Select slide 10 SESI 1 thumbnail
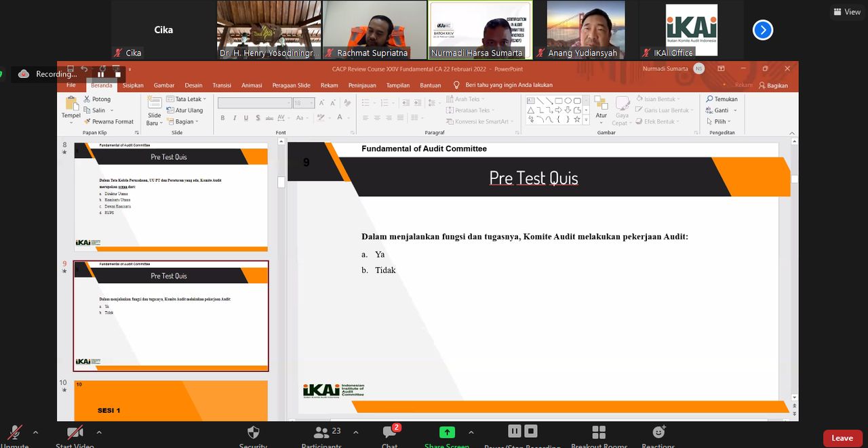Viewport: 868px width, 448px height. (x=170, y=401)
